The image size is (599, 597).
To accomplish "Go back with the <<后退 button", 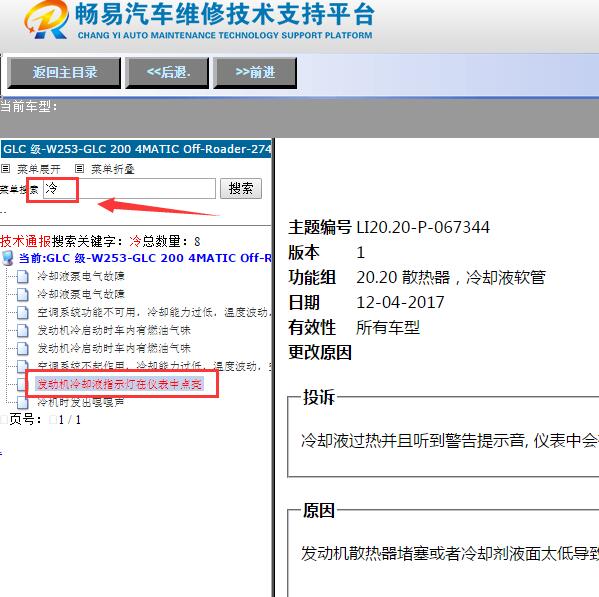I will tap(167, 73).
